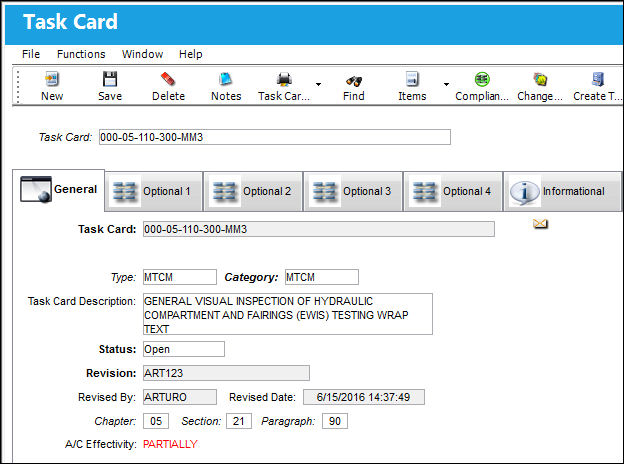Click the Revision: label
Screen dimensions: 624x464
(x=111, y=373)
